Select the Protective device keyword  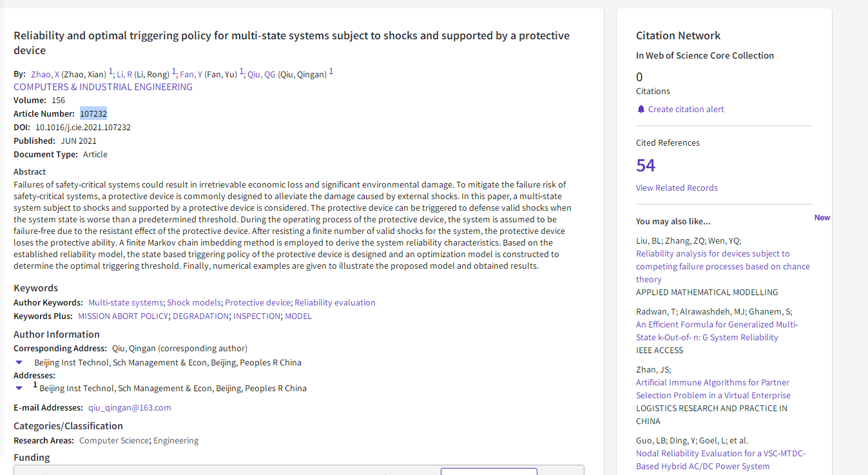258,303
